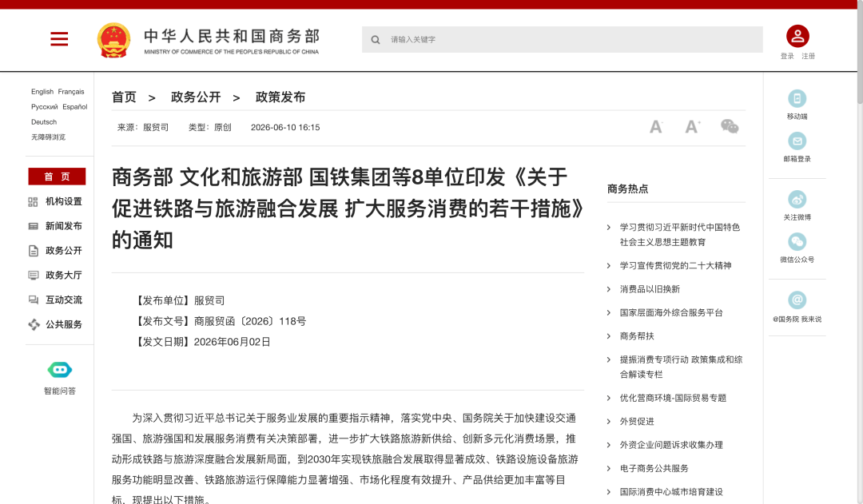This screenshot has height=504, width=863.
Task: Select the red 首页 sidebar tab
Action: pos(58,177)
